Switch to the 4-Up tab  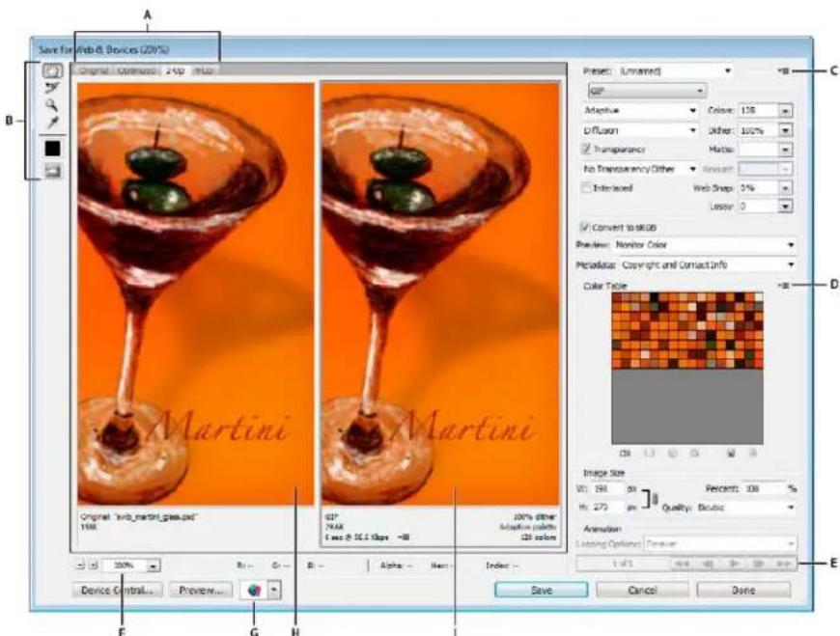click(203, 70)
